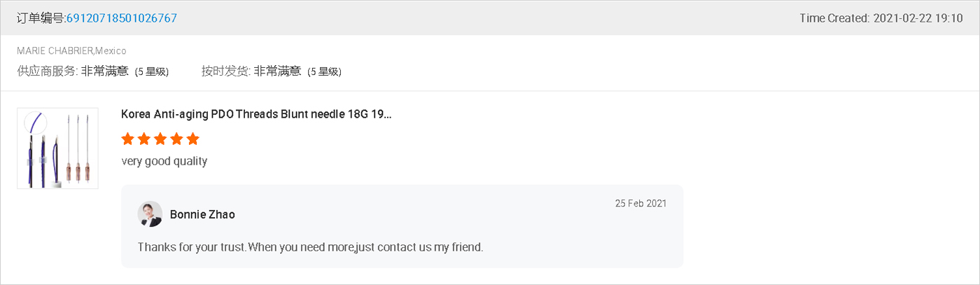
Task: Click the second orange rating star
Action: [144, 139]
